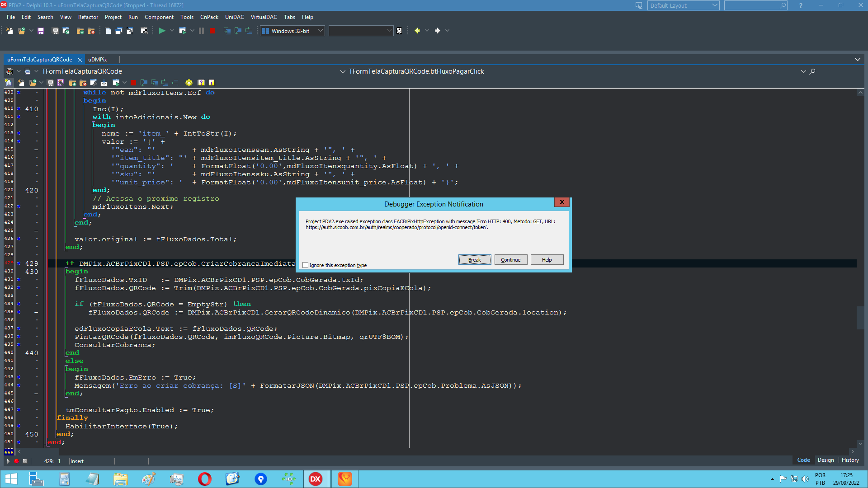
Task: Tick Ignore this exception type checkbox
Action: click(306, 265)
